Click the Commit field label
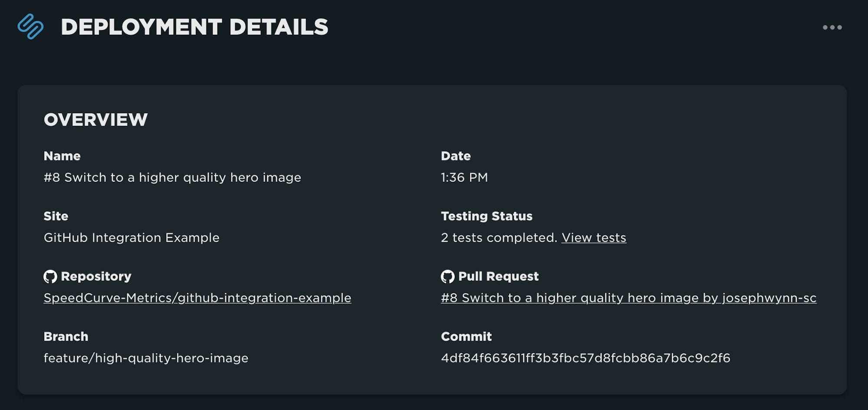The width and height of the screenshot is (868, 410). [x=466, y=337]
